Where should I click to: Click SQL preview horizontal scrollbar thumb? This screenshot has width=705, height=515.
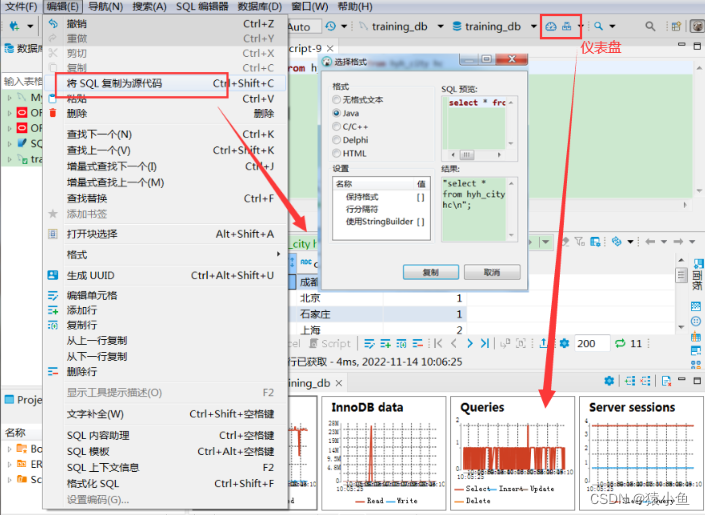(467, 155)
